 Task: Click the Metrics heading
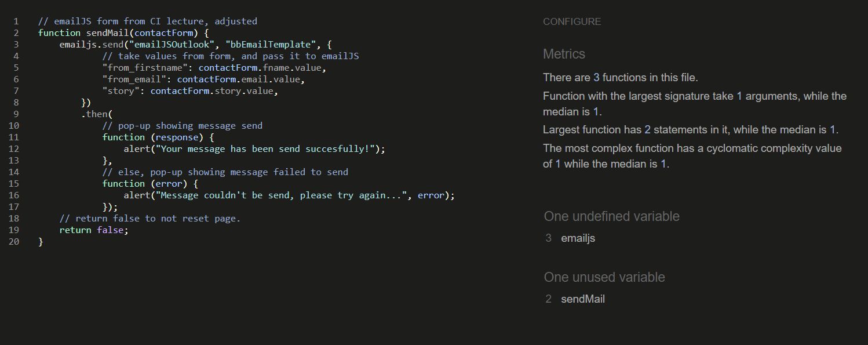coord(564,54)
